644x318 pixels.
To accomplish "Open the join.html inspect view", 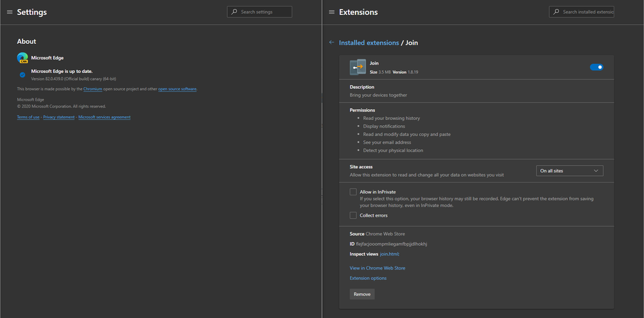I will click(390, 254).
